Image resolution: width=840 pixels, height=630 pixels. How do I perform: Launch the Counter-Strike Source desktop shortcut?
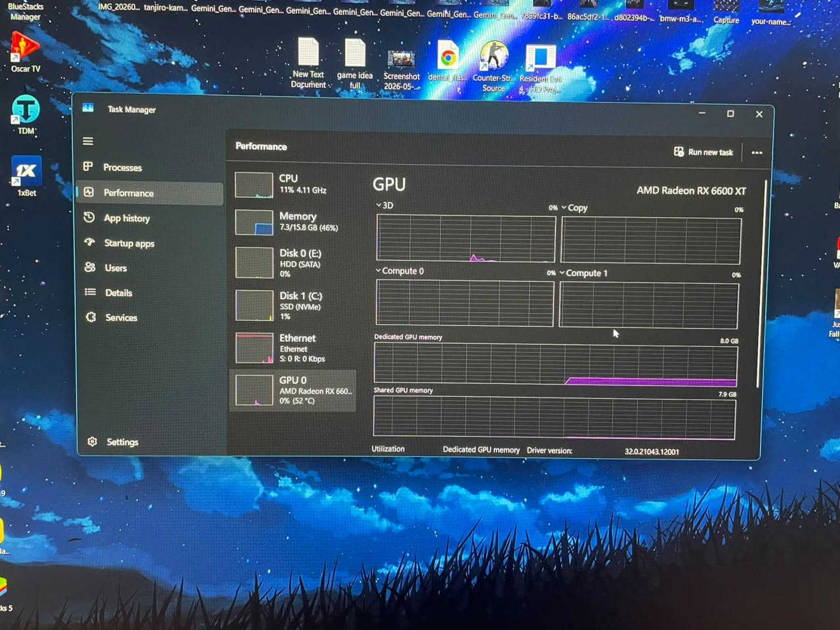coord(494,66)
